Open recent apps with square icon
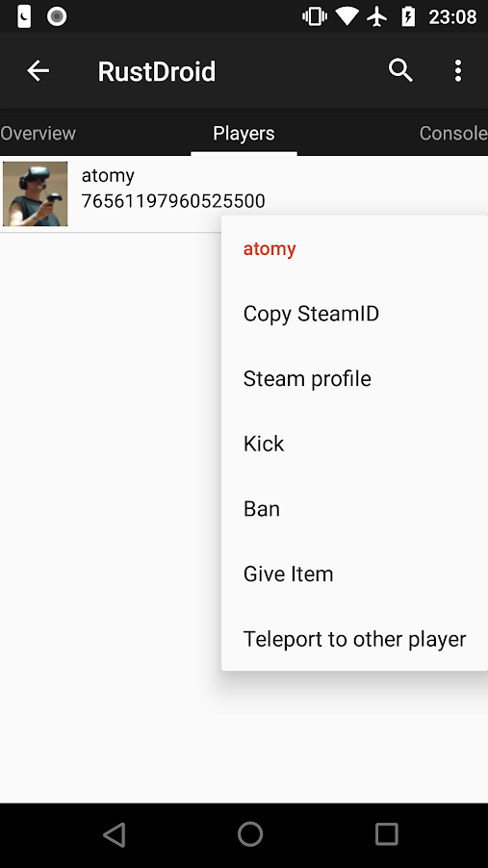 pyautogui.click(x=386, y=833)
